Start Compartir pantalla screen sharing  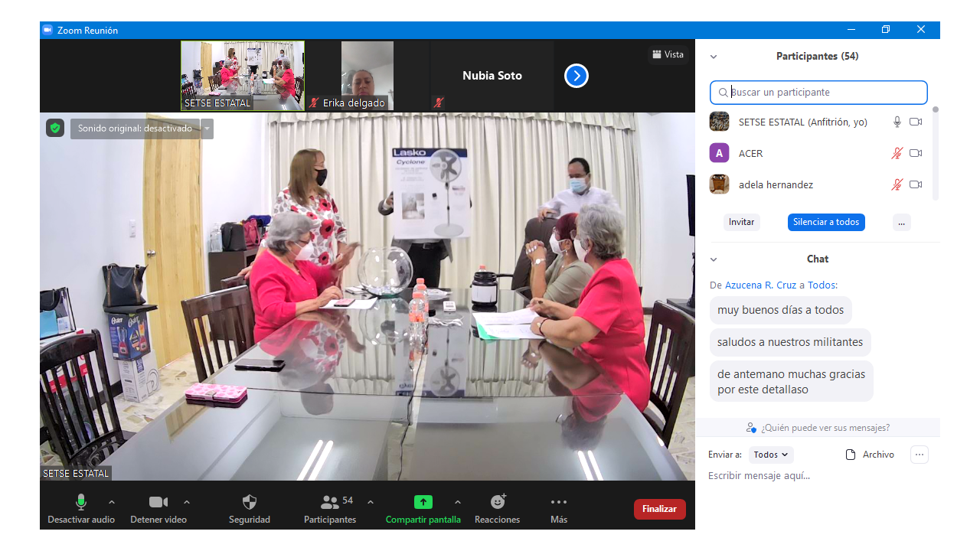pyautogui.click(x=423, y=508)
